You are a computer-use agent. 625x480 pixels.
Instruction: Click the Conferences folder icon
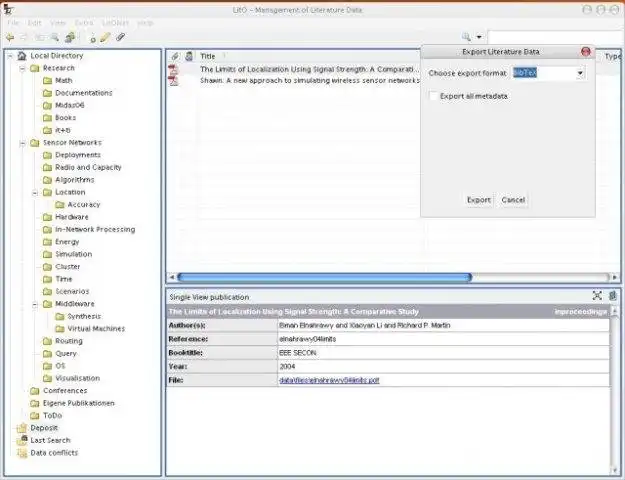click(35, 391)
